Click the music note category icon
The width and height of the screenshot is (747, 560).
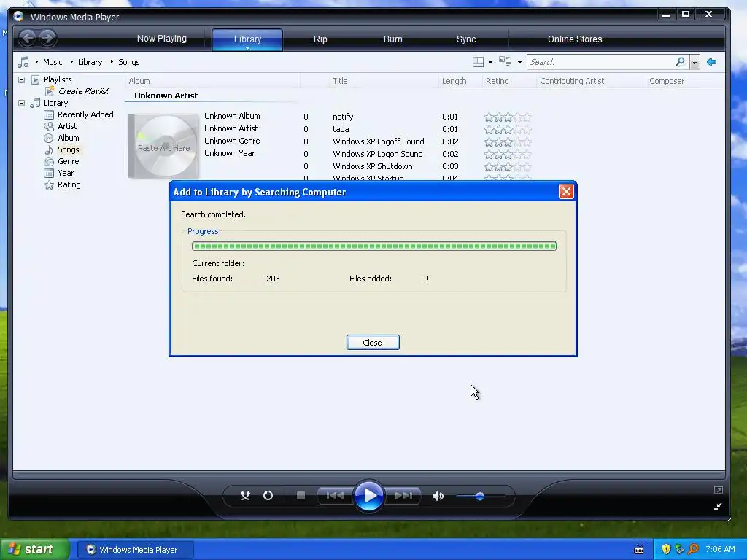(23, 62)
